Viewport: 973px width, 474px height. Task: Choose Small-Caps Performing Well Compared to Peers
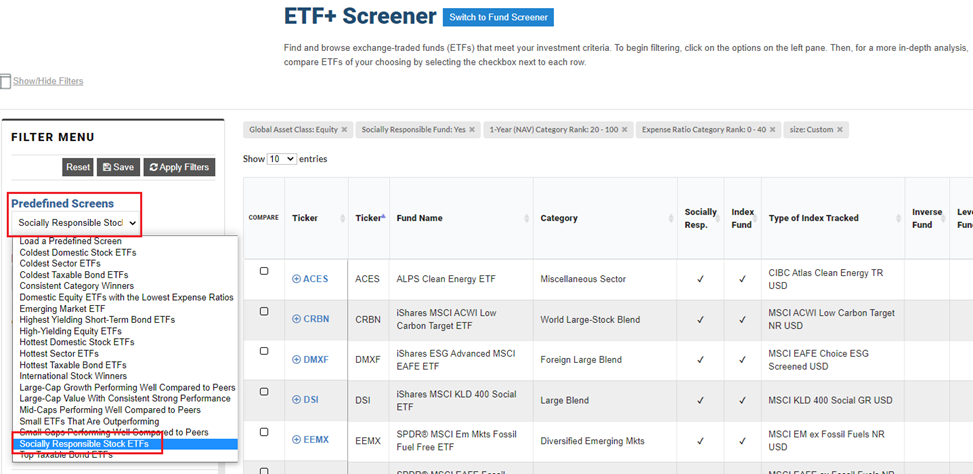[125, 432]
